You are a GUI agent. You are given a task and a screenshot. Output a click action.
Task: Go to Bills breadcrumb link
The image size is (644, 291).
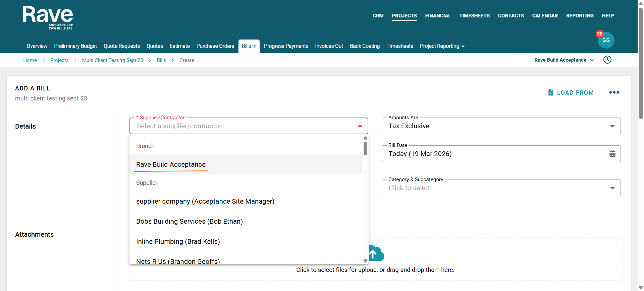pyautogui.click(x=161, y=60)
